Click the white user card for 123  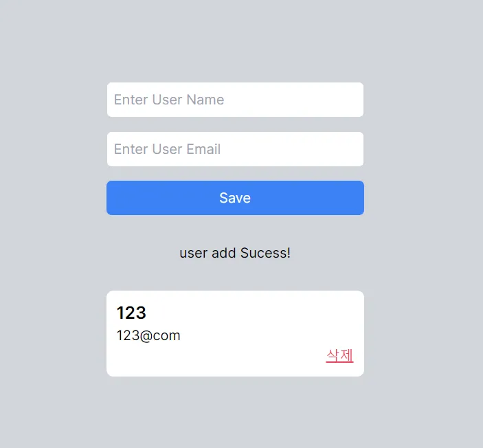(x=235, y=333)
